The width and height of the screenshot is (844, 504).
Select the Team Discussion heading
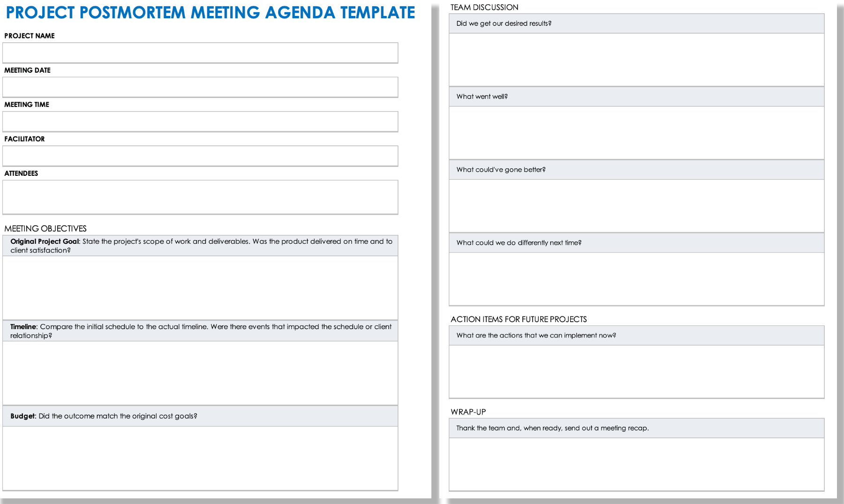(484, 8)
